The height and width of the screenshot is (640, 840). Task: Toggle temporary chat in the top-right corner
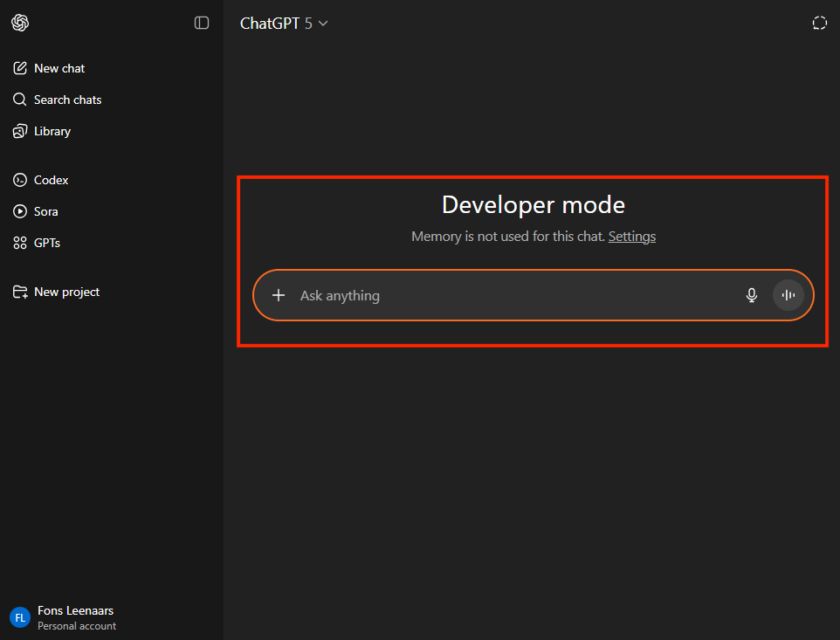[819, 24]
